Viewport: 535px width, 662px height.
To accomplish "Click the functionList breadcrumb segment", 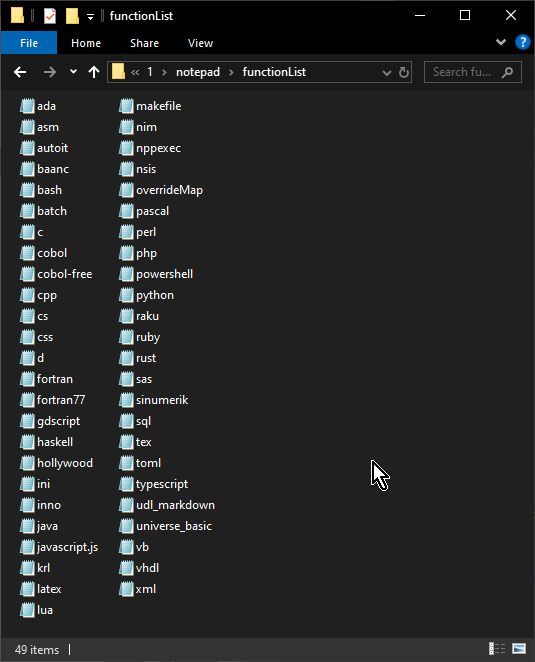I will (274, 72).
